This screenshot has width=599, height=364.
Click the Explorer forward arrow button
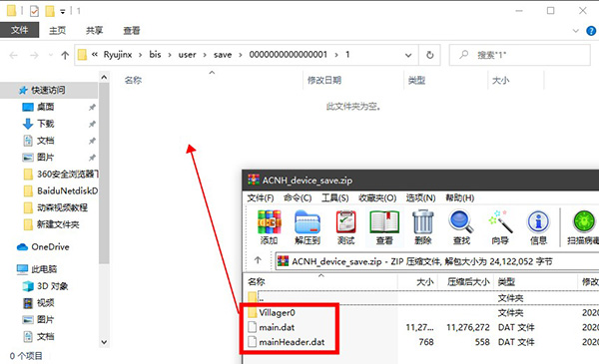pos(34,55)
